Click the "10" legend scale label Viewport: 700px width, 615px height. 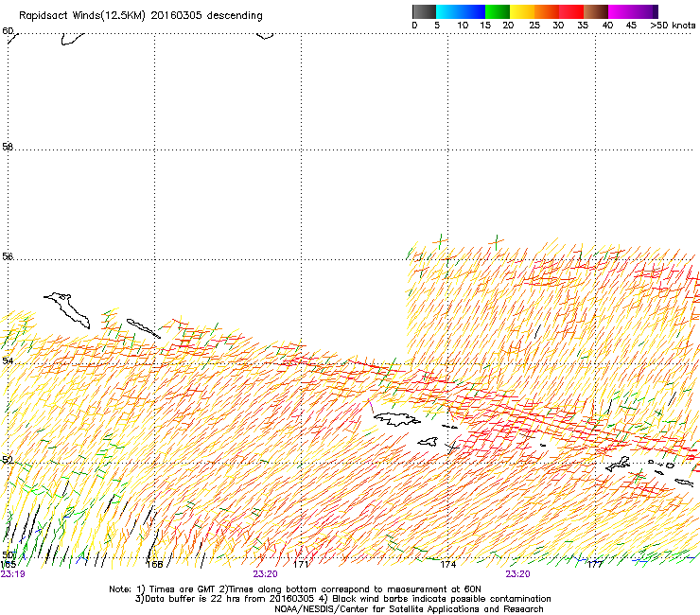pos(463,25)
